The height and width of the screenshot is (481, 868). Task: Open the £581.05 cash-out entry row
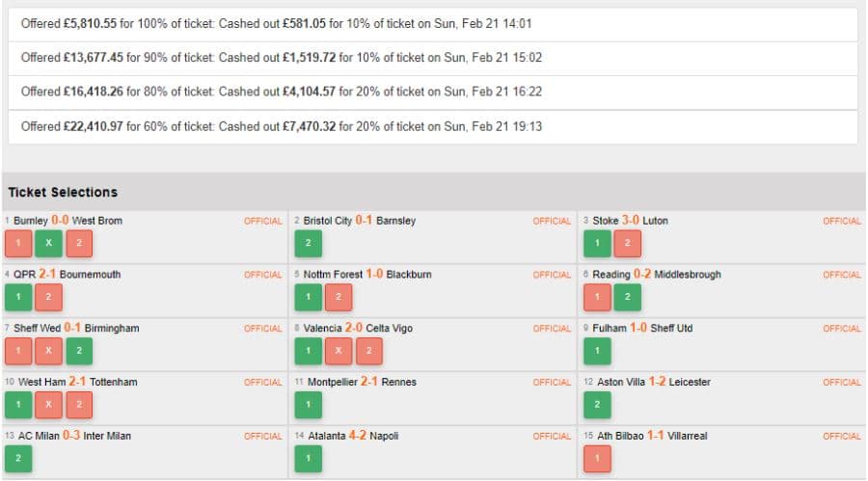pos(432,23)
